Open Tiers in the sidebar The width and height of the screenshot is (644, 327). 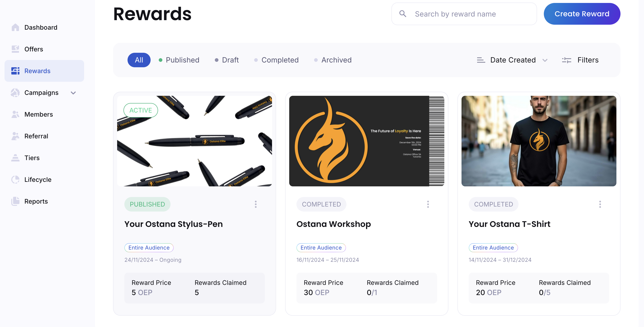(44, 158)
